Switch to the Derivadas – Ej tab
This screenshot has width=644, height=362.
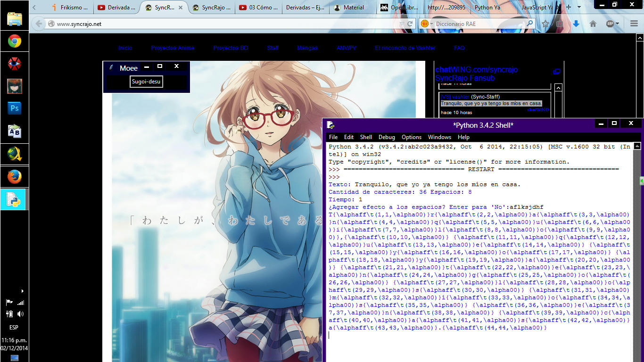(x=305, y=8)
